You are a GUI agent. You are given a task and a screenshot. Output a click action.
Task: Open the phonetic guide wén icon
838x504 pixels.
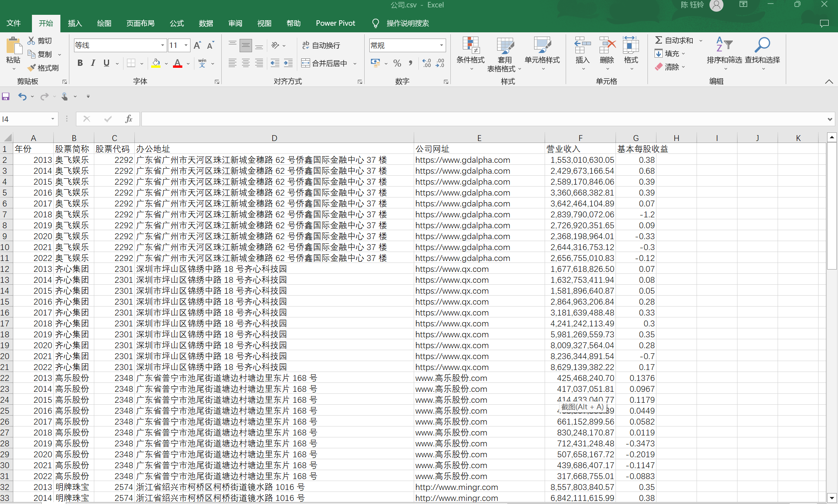202,63
